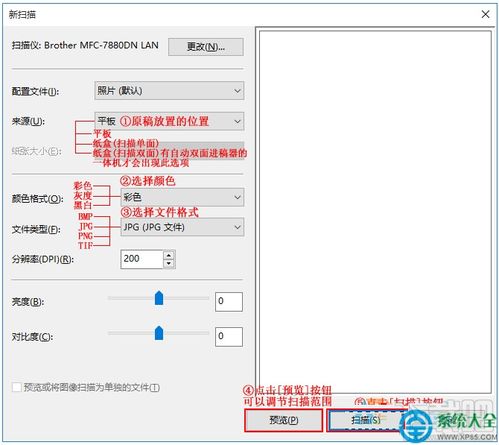Open the 配置文件 profile dropdown
This screenshot has width=499, height=445.
pyautogui.click(x=169, y=90)
